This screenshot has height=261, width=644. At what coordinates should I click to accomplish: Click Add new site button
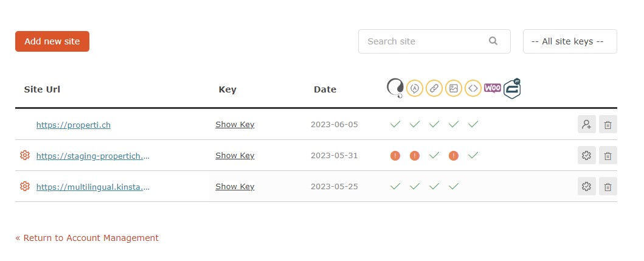point(52,41)
